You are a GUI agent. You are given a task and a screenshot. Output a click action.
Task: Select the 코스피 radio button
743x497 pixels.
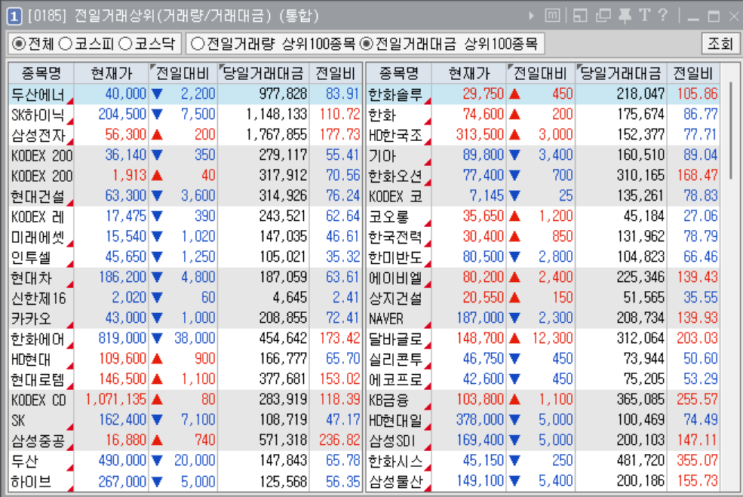[x=65, y=44]
